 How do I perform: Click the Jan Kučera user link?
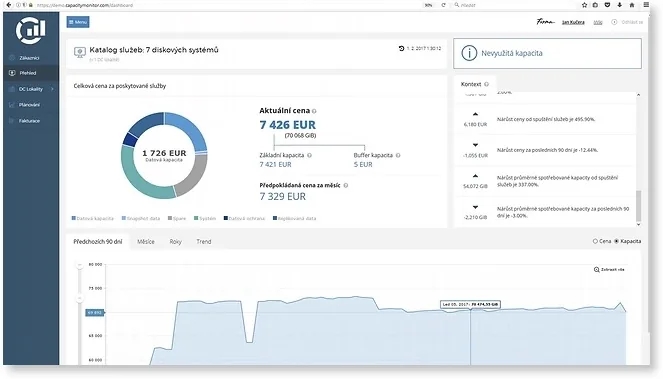573,22
